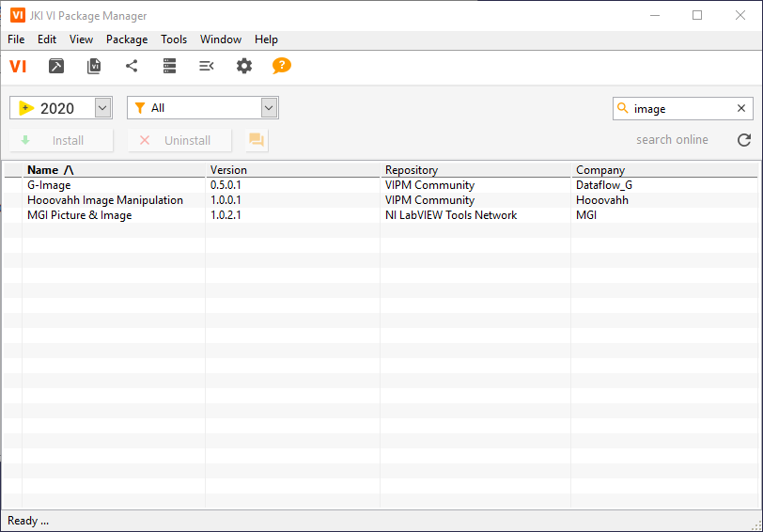
Task: Click the Uninstall button
Action: click(179, 141)
